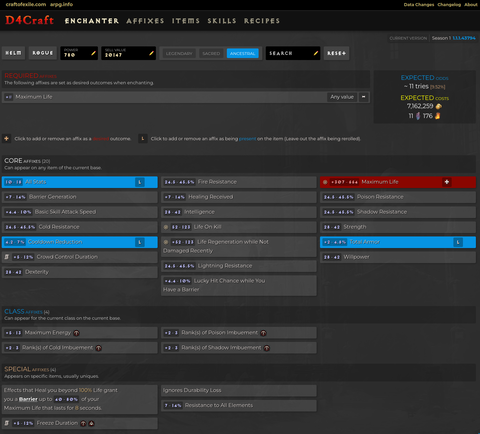Screen dimensions: 480x434
Task: Select Resistance to All Elements affix
Action: pyautogui.click(x=239, y=405)
